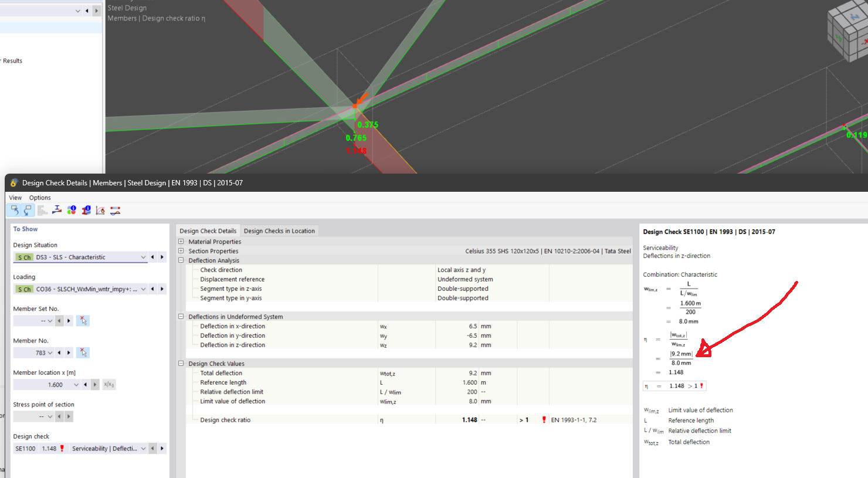
Task: Click the x/x0 relative location toggle
Action: click(109, 385)
